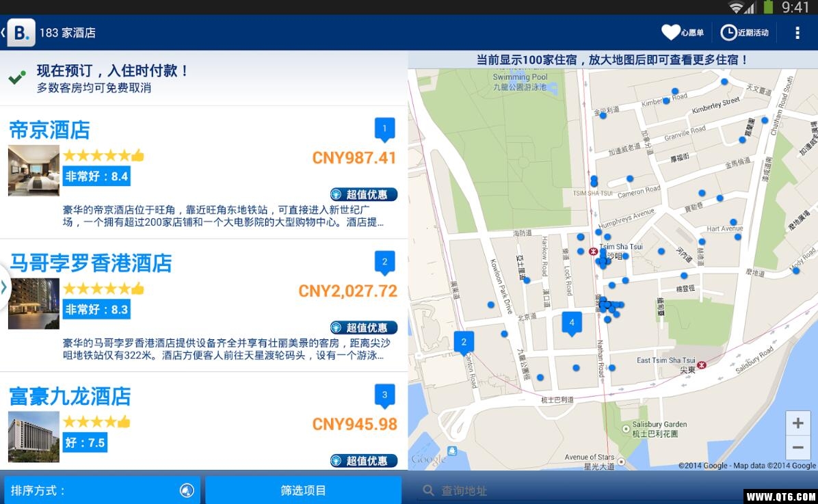Screen dimensions: 818x504
Task: Tap 超值优惠 badge on 富豪九龙酒店
Action: coord(364,461)
